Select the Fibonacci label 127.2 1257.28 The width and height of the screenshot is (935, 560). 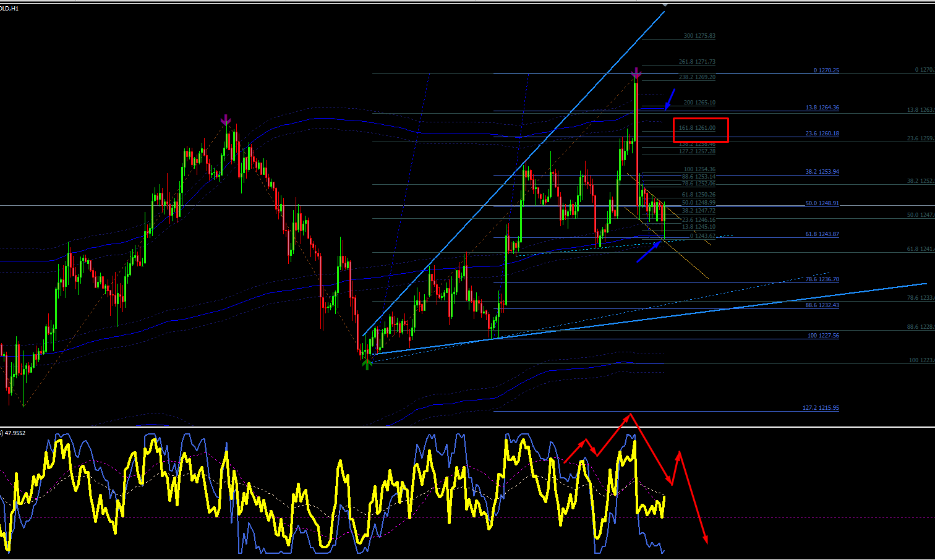tap(697, 151)
